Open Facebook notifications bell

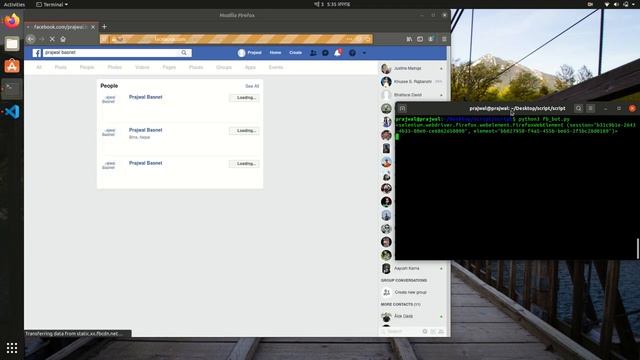pos(338,53)
